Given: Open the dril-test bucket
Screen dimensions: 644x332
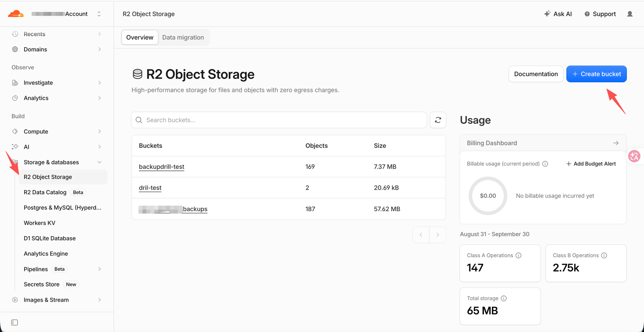Looking at the screenshot, I should tap(150, 188).
